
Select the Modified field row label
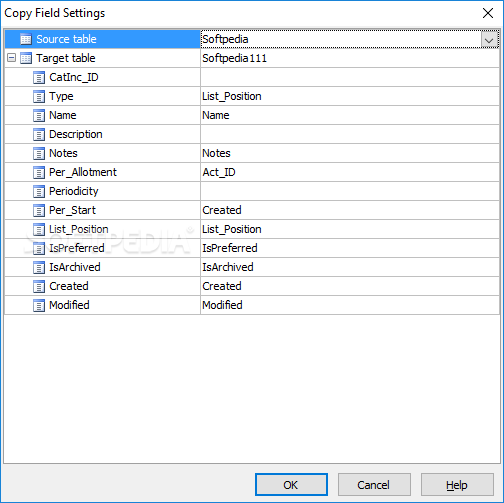click(x=69, y=305)
